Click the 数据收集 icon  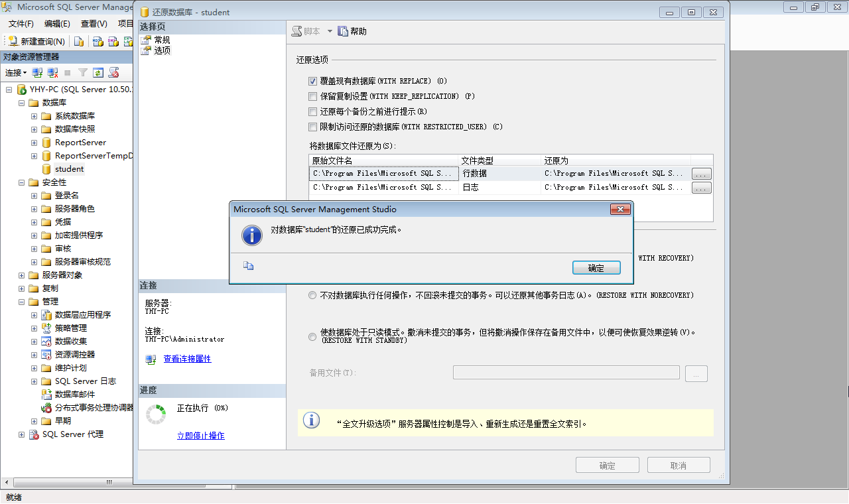point(46,342)
